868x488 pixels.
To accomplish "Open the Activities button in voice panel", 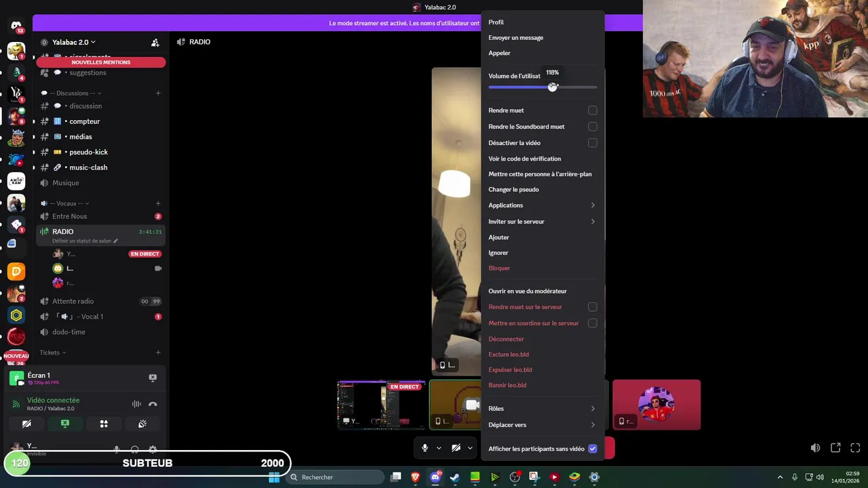I will coord(104,424).
